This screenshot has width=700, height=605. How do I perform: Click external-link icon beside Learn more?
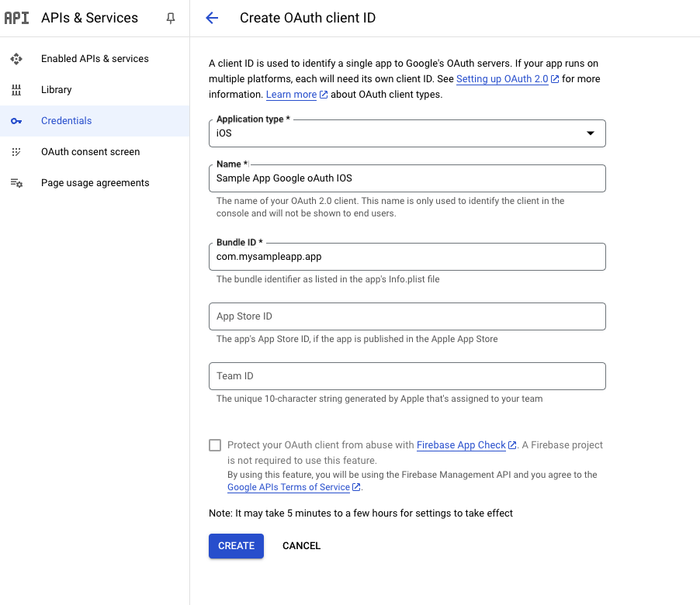pos(324,95)
